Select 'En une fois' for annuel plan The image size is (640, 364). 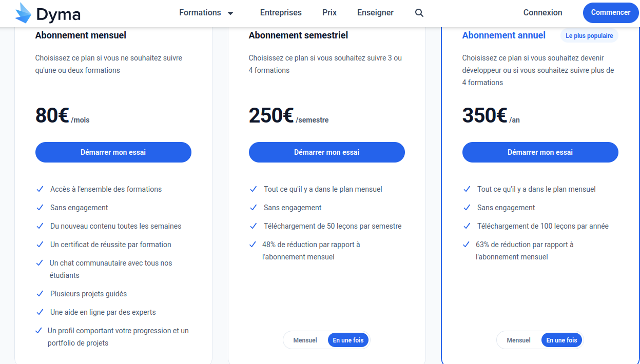click(561, 340)
